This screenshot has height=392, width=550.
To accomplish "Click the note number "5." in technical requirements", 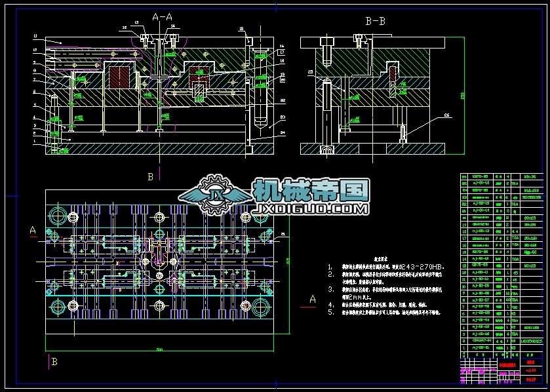I will coord(331,312).
